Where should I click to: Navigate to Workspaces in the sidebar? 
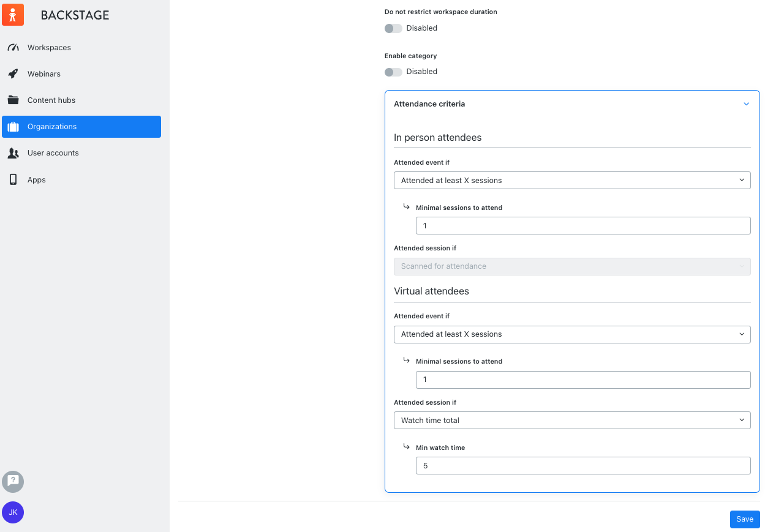[48, 47]
